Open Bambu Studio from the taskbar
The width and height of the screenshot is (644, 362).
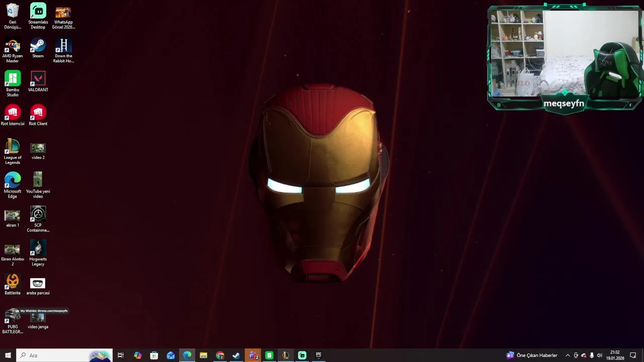269,355
